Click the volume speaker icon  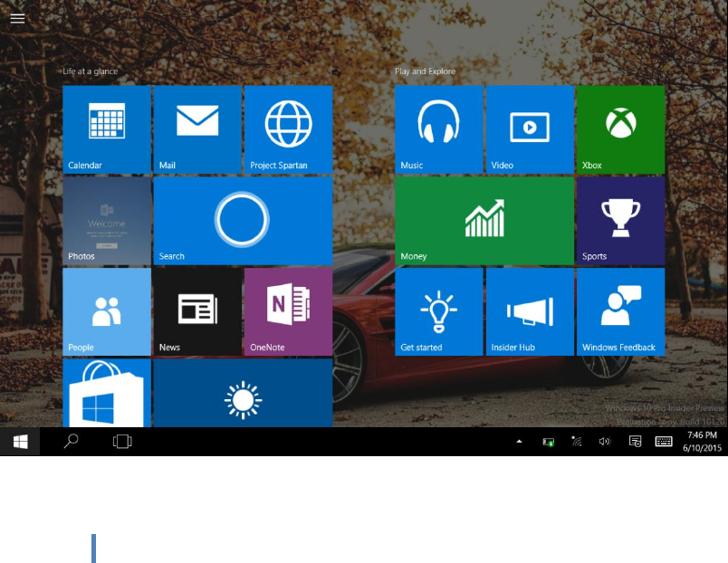pos(605,442)
